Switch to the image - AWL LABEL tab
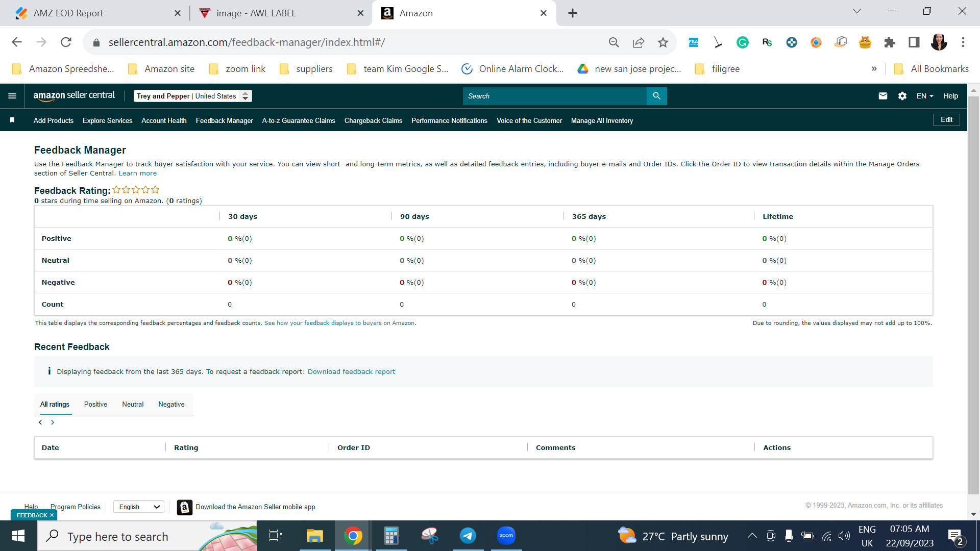Image resolution: width=980 pixels, height=551 pixels. pos(280,13)
